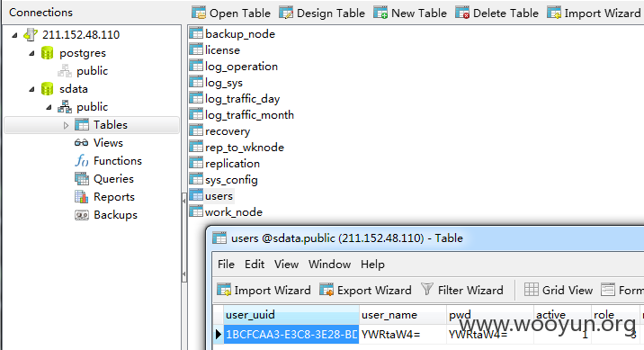Select the Tables node
The width and height of the screenshot is (644, 350).
point(101,125)
